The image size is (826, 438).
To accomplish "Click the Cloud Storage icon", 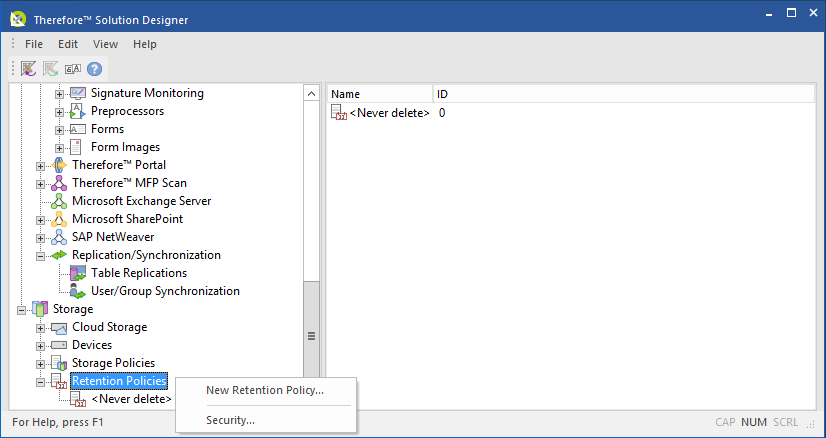I will (59, 327).
